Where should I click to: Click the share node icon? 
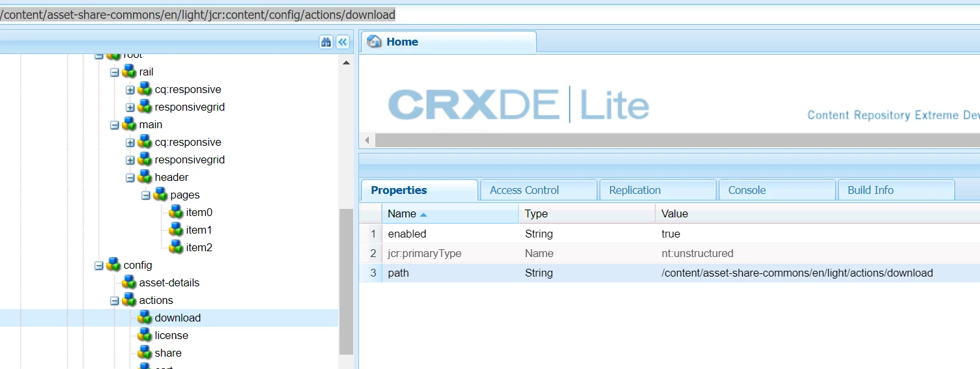click(x=145, y=353)
